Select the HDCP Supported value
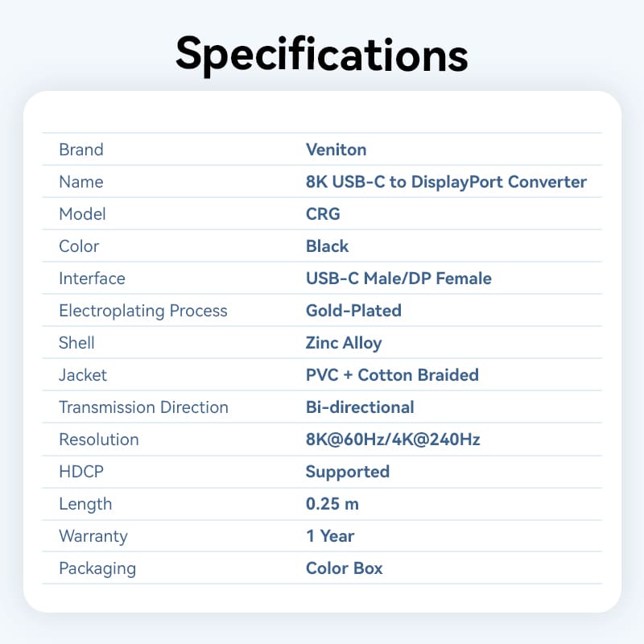The height and width of the screenshot is (644, 644). tap(348, 472)
